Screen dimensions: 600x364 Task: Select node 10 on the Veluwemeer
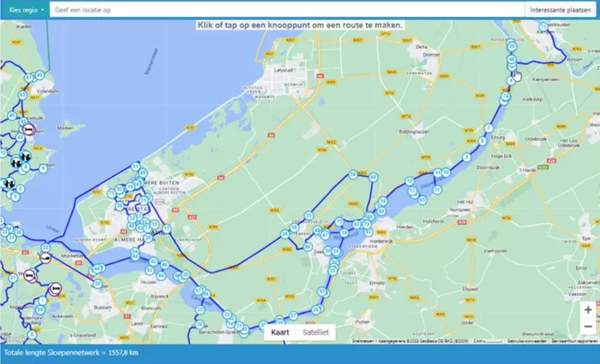[x=446, y=172]
